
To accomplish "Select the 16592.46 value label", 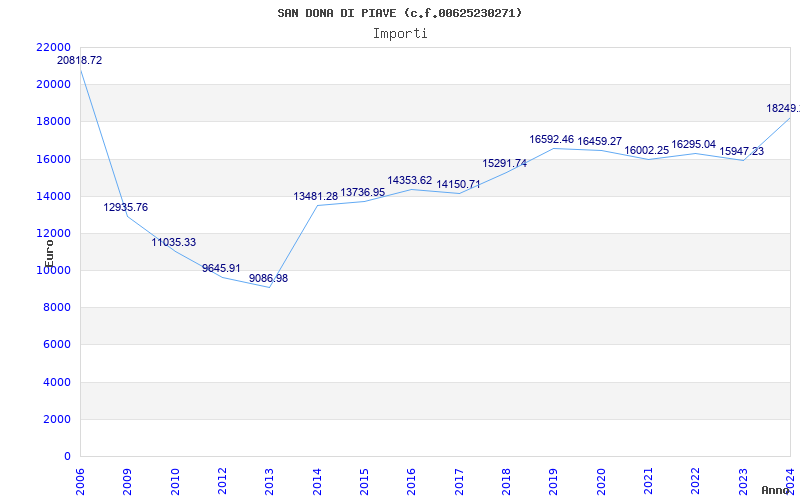I will (x=552, y=139).
